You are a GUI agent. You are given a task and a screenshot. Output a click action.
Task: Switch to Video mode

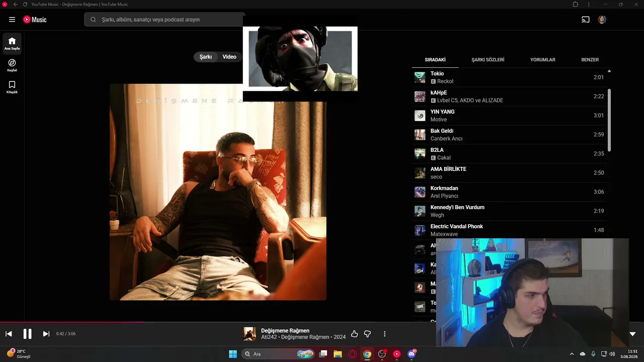point(229,57)
